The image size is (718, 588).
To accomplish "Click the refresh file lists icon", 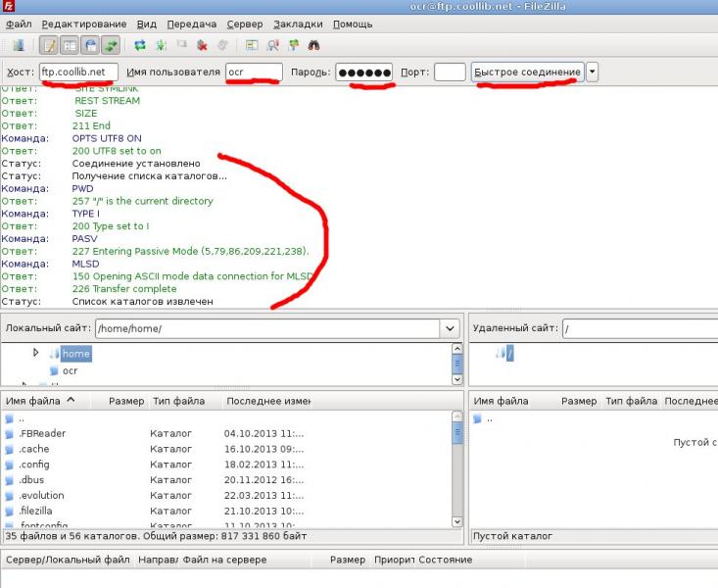I will coord(140,45).
